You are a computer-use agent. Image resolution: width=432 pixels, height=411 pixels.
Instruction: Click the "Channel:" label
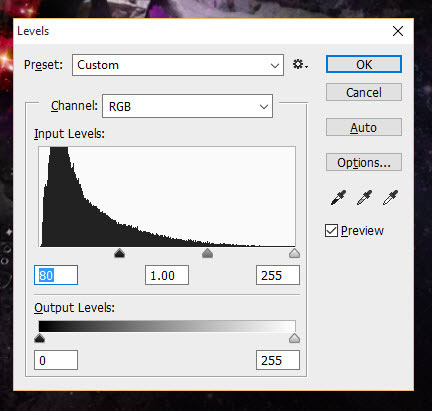coord(74,106)
